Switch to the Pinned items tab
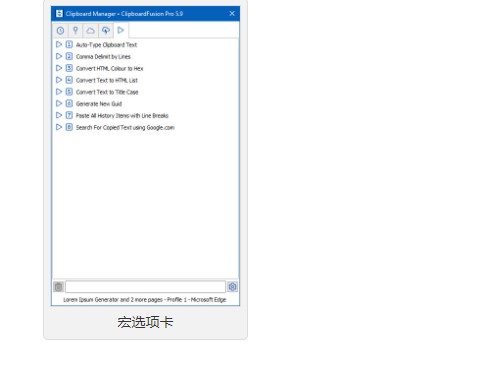Screen dimensions: 487x375 coord(75,31)
